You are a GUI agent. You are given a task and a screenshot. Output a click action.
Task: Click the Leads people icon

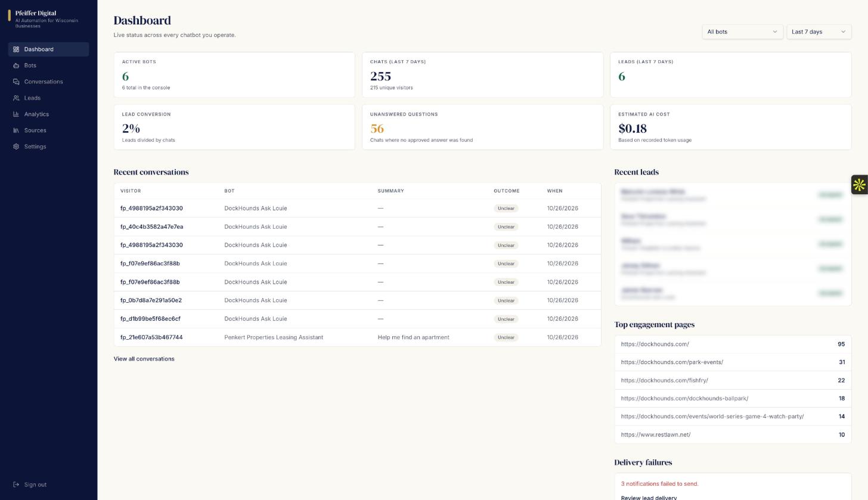16,98
